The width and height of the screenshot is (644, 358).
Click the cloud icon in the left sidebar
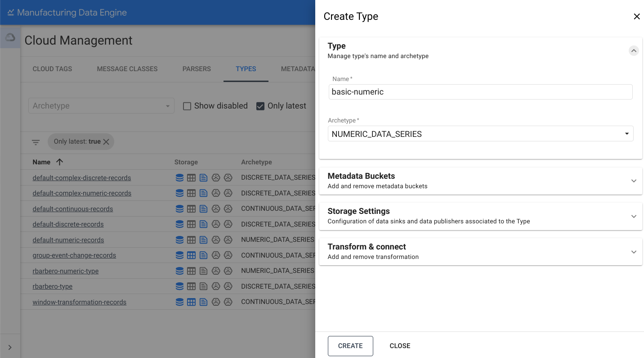(x=10, y=38)
